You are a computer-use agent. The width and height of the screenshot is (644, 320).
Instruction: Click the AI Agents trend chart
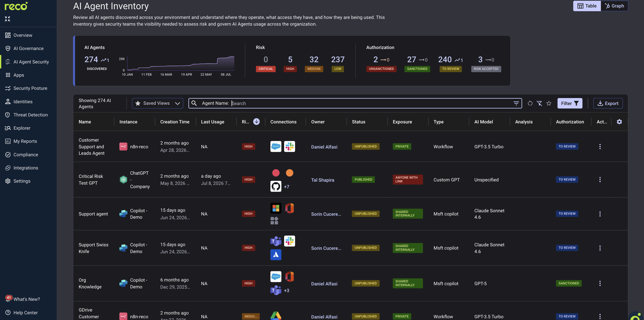pyautogui.click(x=180, y=64)
